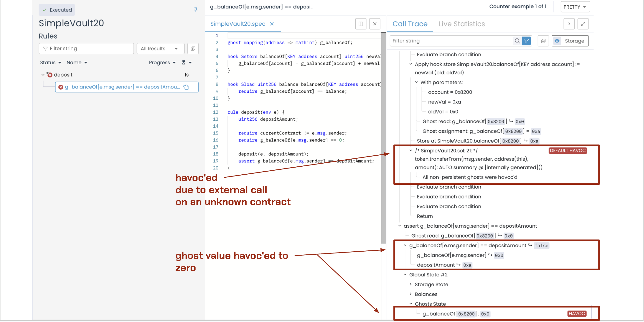The width and height of the screenshot is (644, 322).
Task: Open the PRETTY format dropdown
Action: coord(575,7)
